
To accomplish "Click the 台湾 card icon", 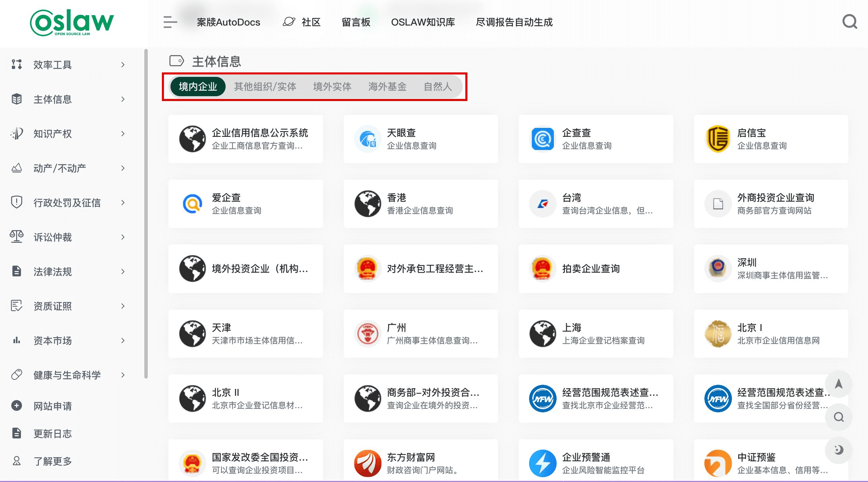I will click(x=542, y=204).
